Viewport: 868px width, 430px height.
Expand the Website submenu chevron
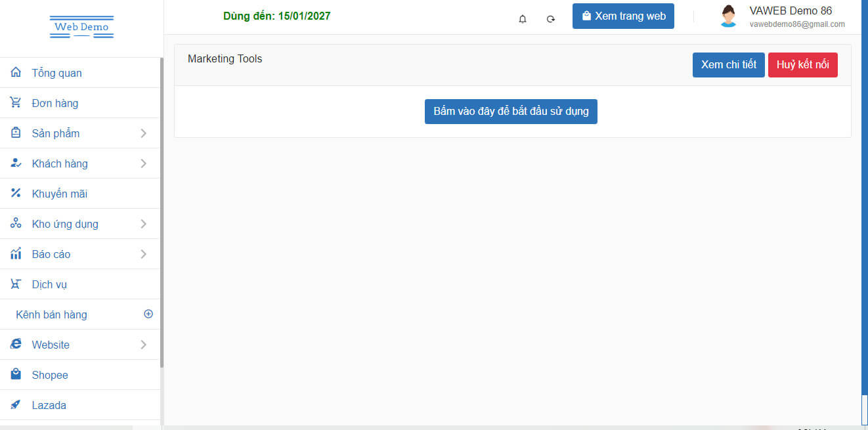pyautogui.click(x=144, y=345)
